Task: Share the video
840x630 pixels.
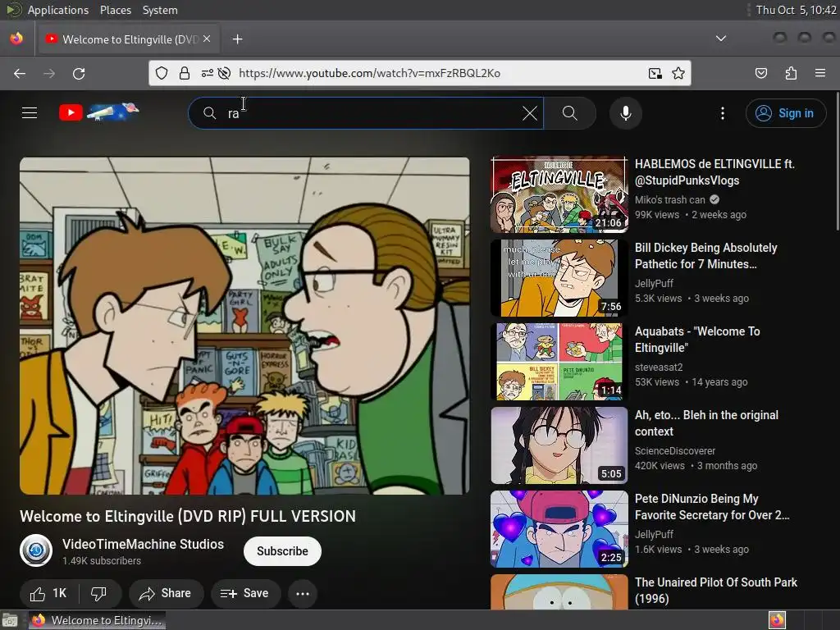Action: click(x=166, y=593)
